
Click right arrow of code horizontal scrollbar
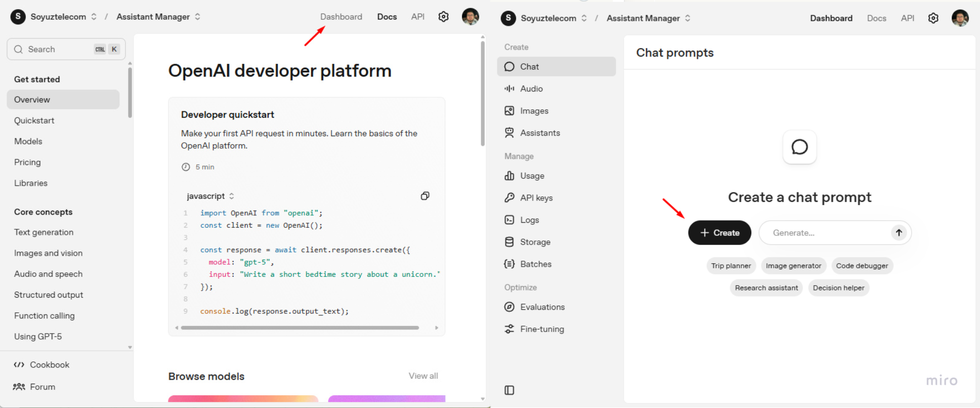click(x=437, y=328)
